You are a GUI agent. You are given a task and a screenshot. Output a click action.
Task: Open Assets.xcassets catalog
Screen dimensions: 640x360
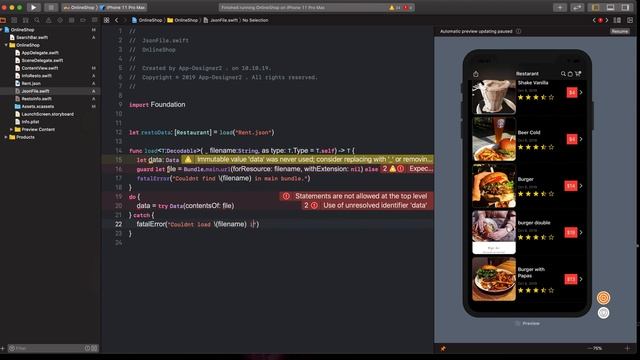(x=38, y=106)
